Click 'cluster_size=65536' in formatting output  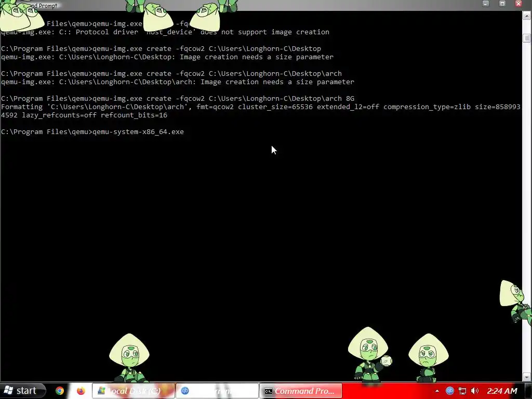(x=275, y=107)
